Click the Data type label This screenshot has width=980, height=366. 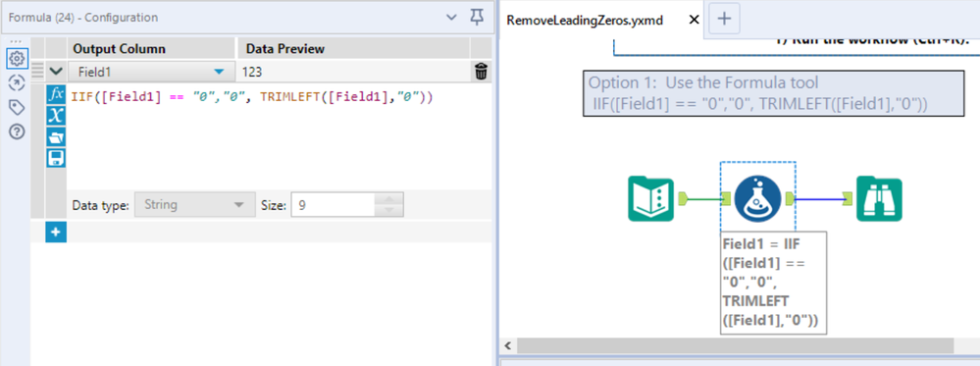coord(101,204)
